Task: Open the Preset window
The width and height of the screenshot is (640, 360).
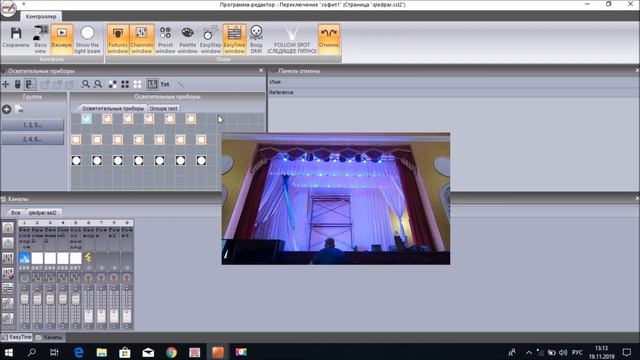Action: click(x=165, y=39)
